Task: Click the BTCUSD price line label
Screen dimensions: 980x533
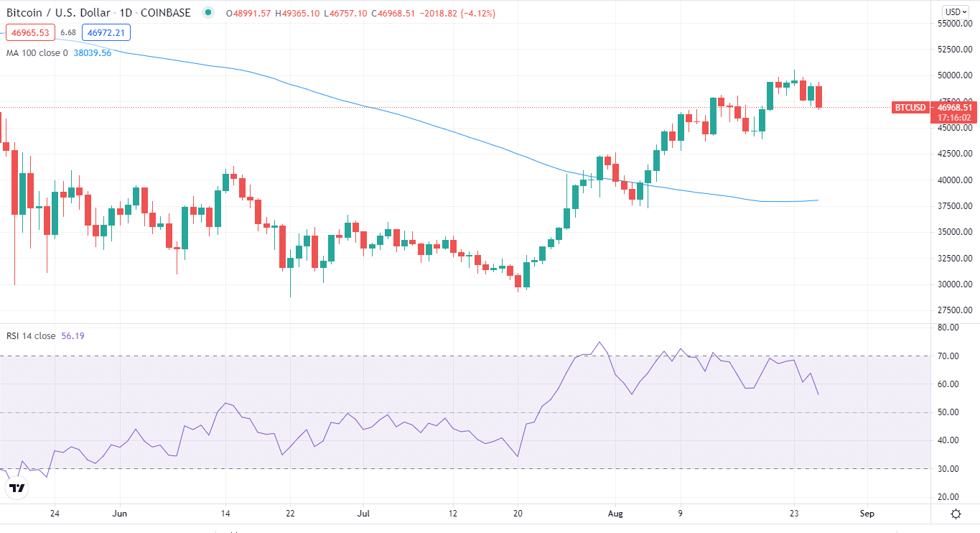Action: click(910, 108)
